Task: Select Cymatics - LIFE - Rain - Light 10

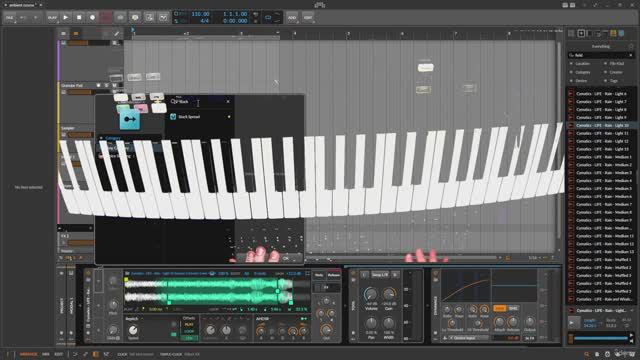Action: 601,125
